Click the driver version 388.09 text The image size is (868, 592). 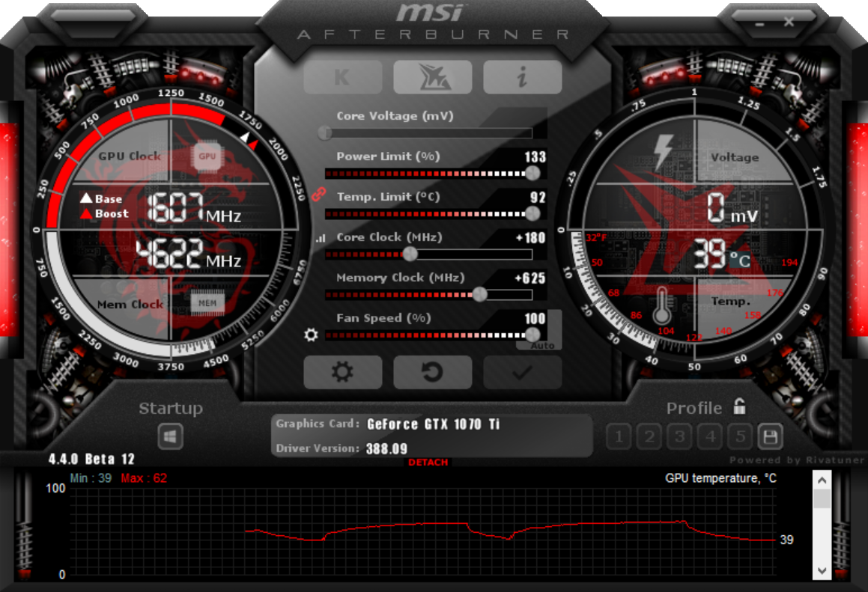tap(386, 449)
